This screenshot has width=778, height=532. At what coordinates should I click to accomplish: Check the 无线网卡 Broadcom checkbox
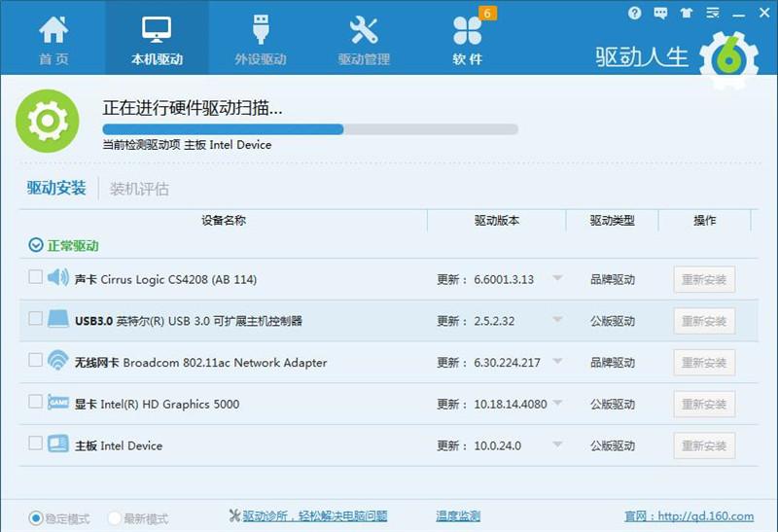click(x=35, y=360)
